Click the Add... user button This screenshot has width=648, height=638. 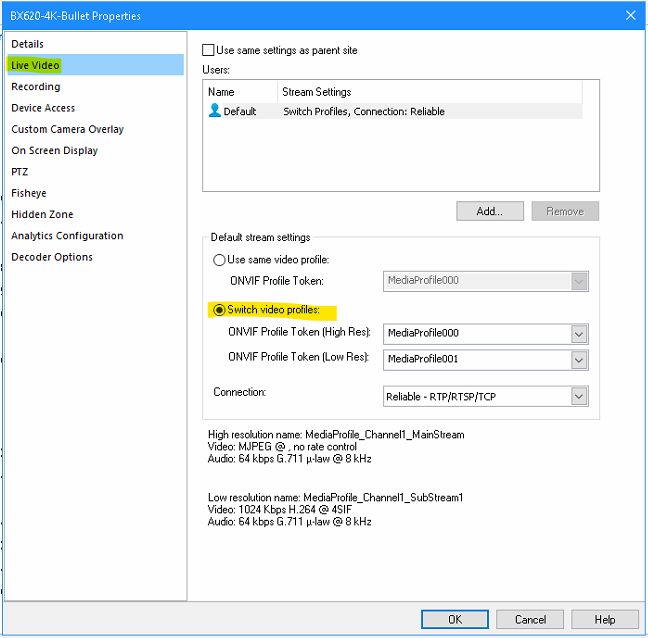coord(490,211)
